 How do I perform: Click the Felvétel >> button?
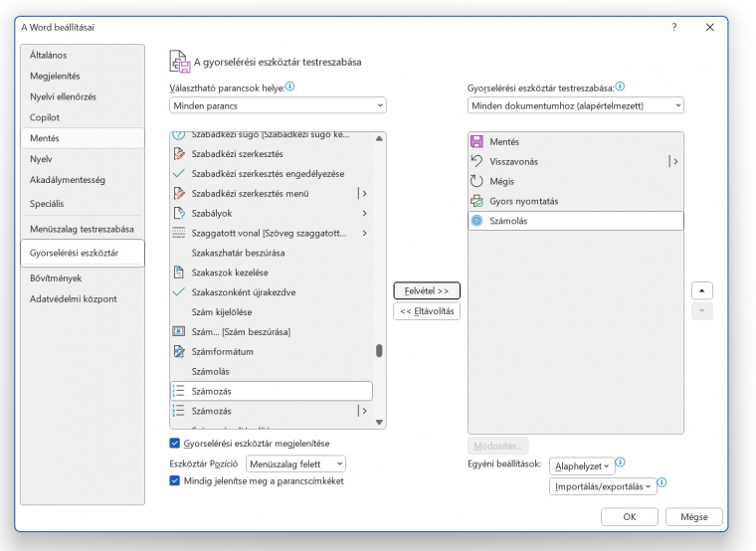pyautogui.click(x=427, y=290)
